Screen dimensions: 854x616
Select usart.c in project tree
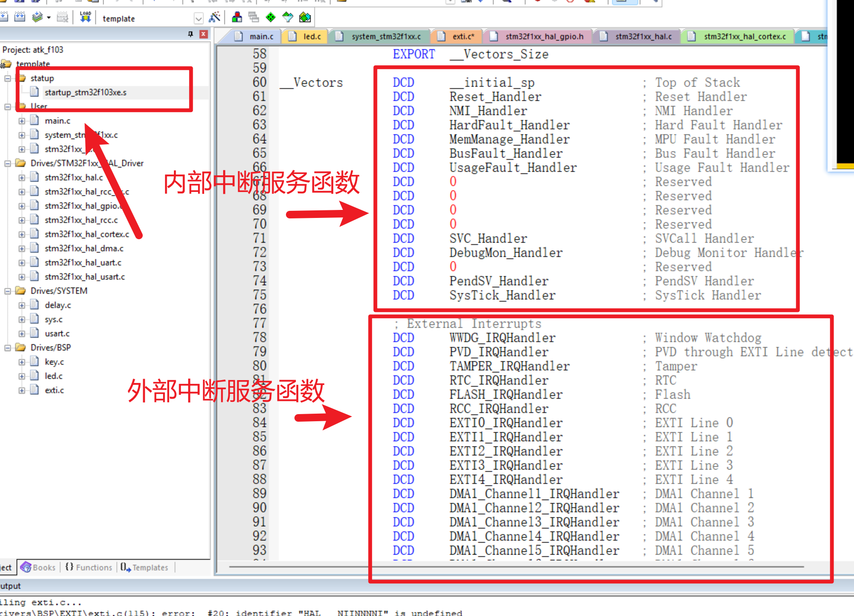[x=57, y=333]
